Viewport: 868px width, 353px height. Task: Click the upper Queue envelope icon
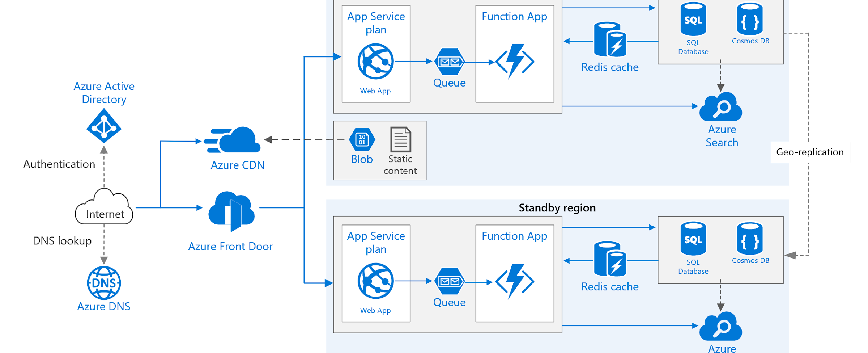point(449,62)
